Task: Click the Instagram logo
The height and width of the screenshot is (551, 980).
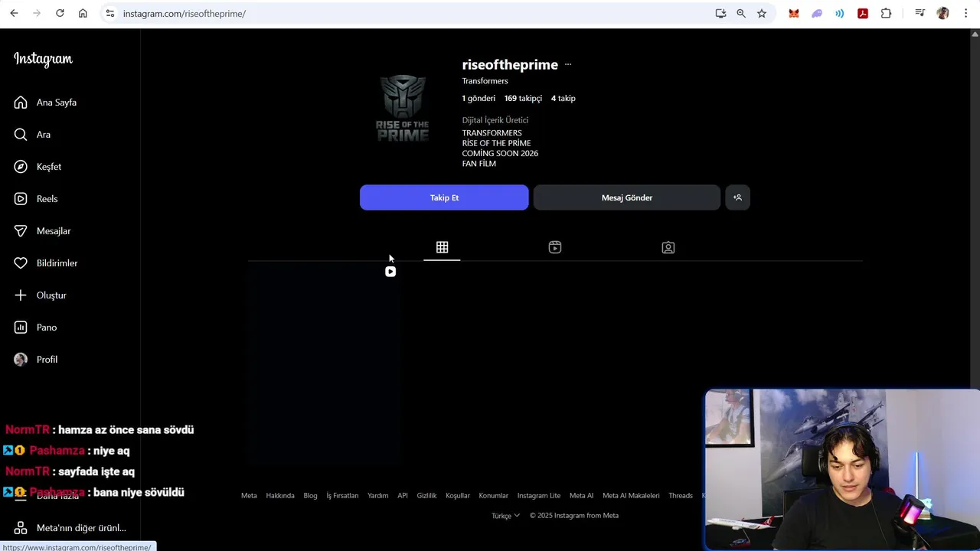Action: tap(43, 60)
